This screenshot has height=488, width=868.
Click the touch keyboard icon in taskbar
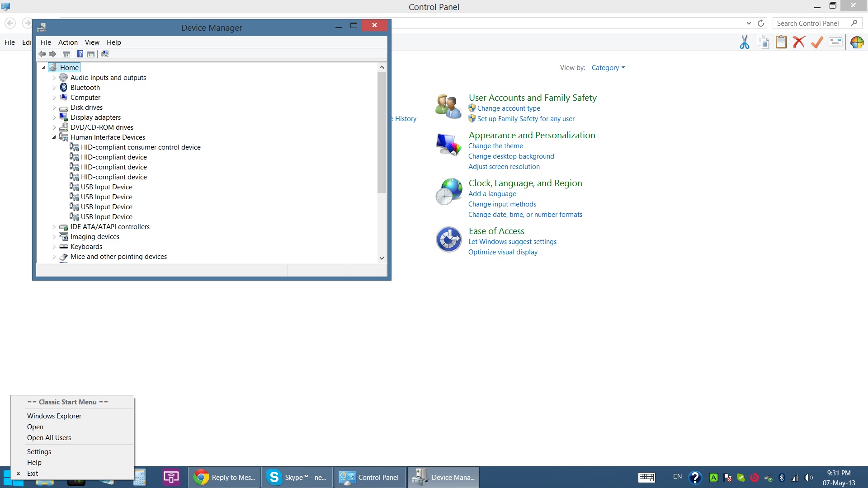point(646,478)
